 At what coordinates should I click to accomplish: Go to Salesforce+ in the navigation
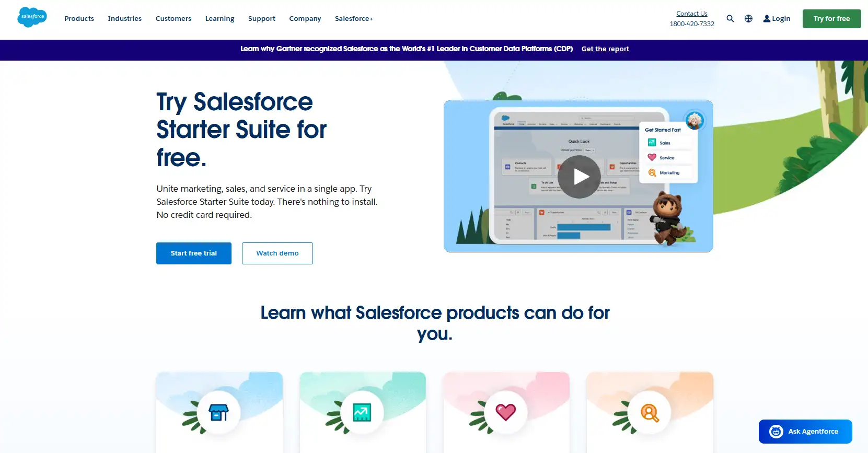(x=354, y=19)
